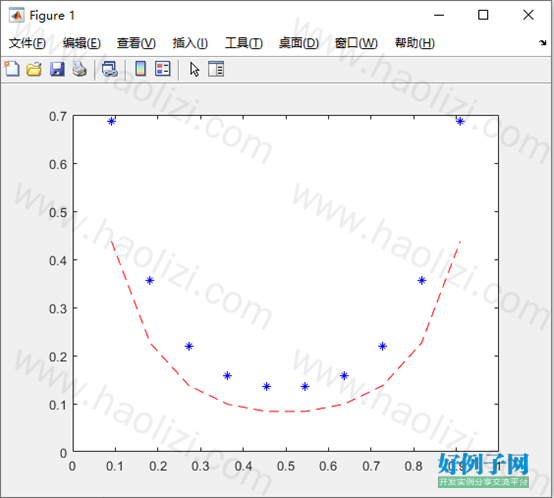The height and width of the screenshot is (498, 554).
Task: Insert a colorbar using its toolbar icon
Action: [141, 69]
